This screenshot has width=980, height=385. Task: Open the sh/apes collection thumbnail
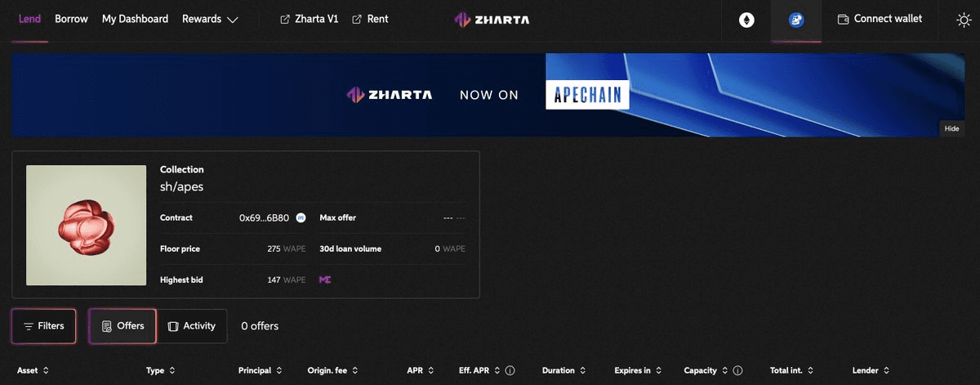pos(87,225)
